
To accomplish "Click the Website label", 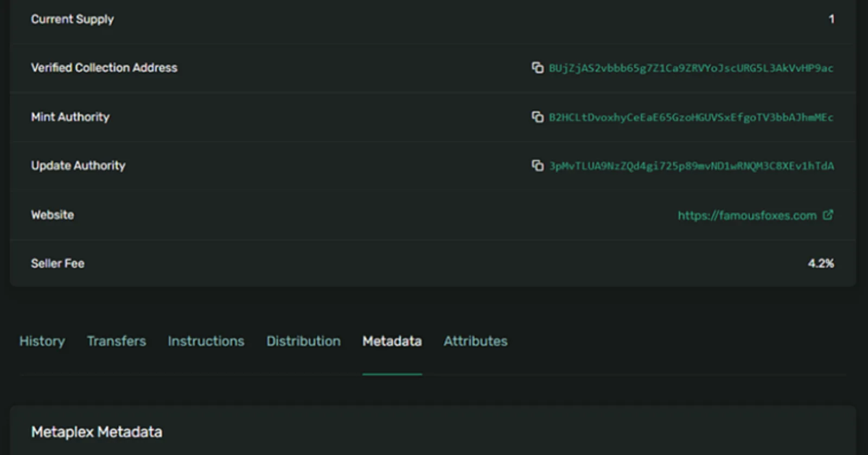I will [53, 215].
